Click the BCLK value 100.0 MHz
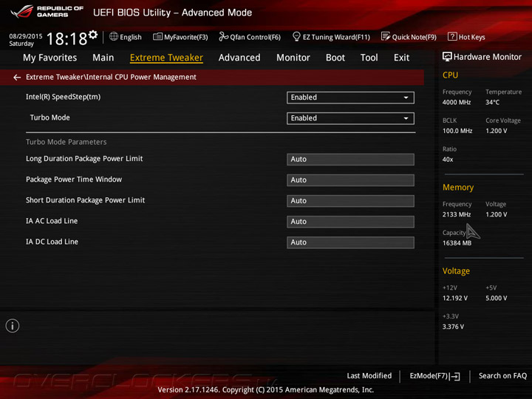This screenshot has height=399, width=532. (x=457, y=131)
